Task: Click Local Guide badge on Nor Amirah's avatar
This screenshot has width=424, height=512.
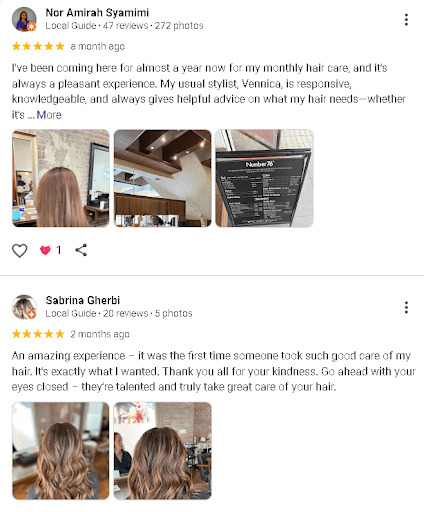Action: pyautogui.click(x=32, y=27)
